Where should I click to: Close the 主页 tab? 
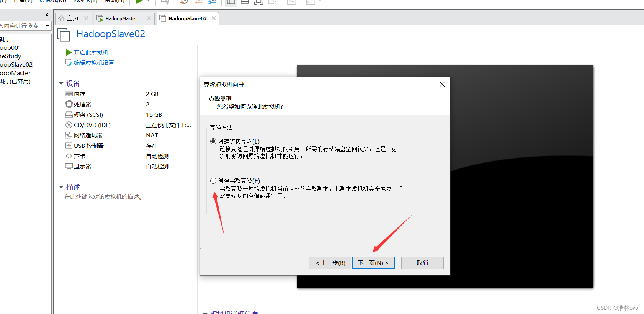coord(86,18)
